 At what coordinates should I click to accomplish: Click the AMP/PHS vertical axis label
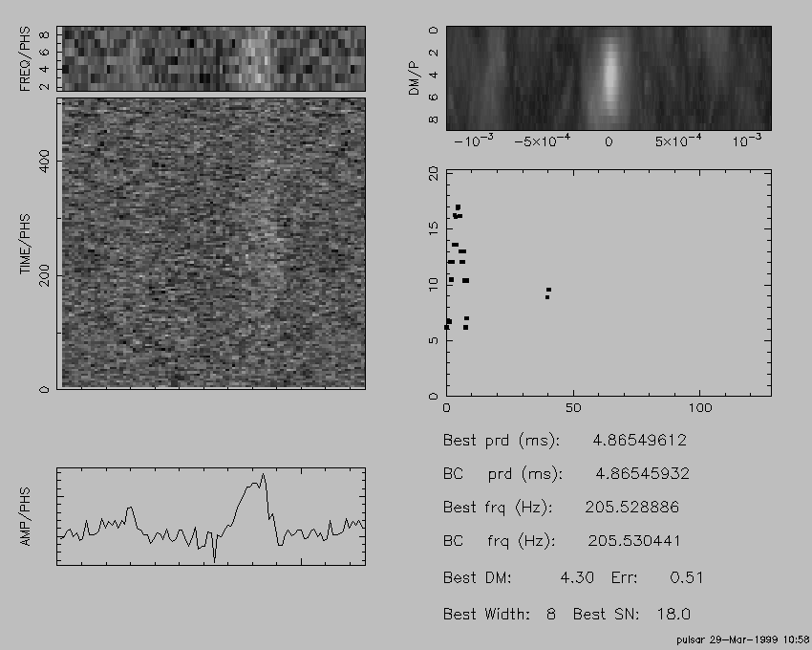point(27,517)
